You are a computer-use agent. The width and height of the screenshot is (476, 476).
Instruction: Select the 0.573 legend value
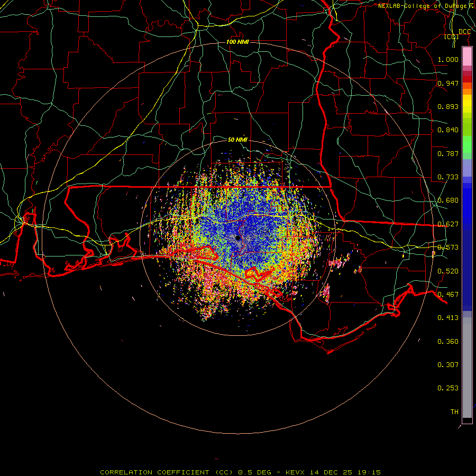coord(448,248)
